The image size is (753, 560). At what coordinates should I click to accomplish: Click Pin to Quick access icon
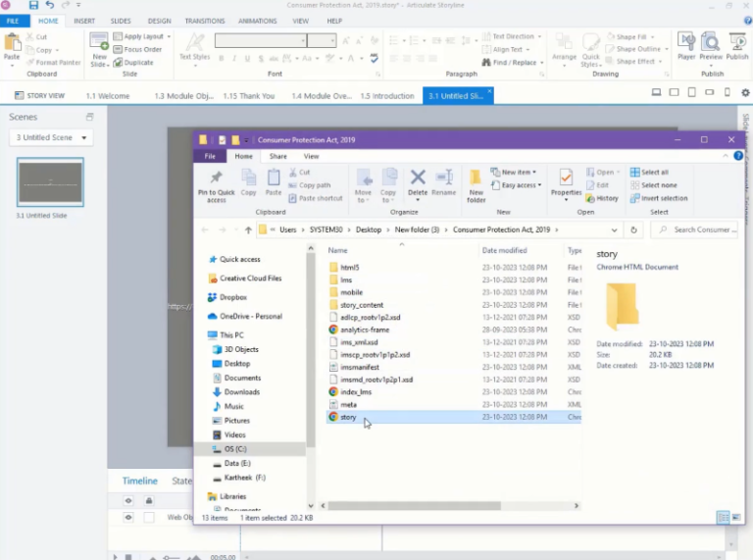click(216, 183)
